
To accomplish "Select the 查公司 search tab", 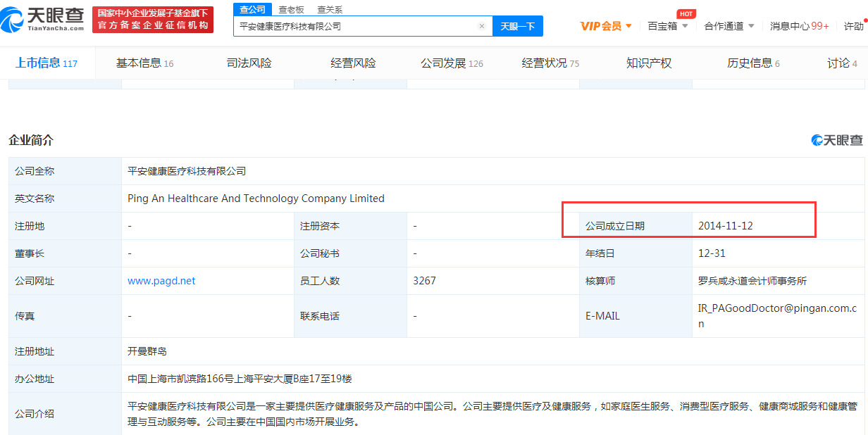I will (x=252, y=9).
